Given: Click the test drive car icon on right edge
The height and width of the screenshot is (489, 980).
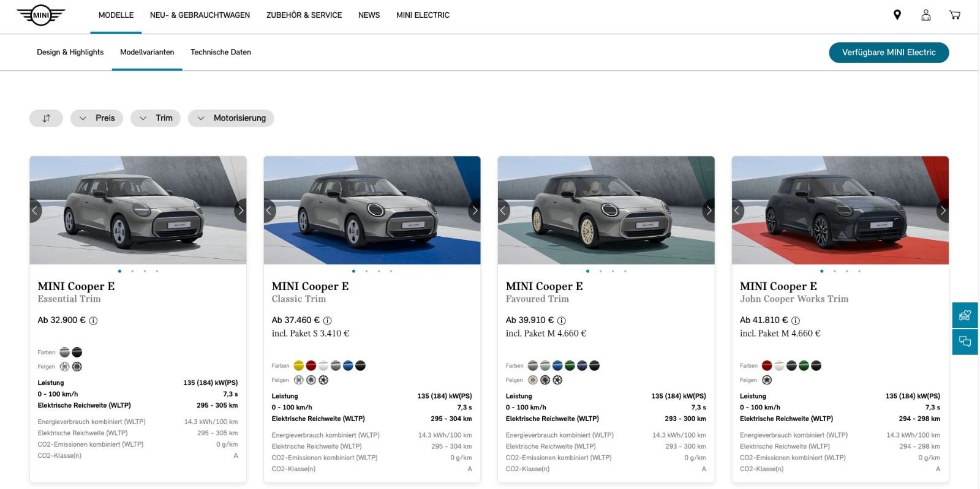Looking at the screenshot, I should 965,315.
